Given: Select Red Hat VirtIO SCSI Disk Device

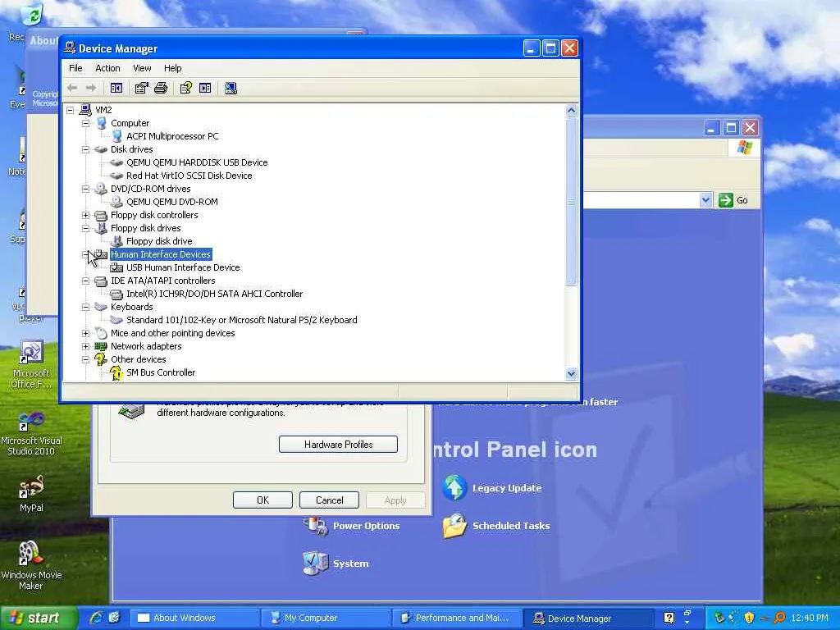Looking at the screenshot, I should coord(189,176).
